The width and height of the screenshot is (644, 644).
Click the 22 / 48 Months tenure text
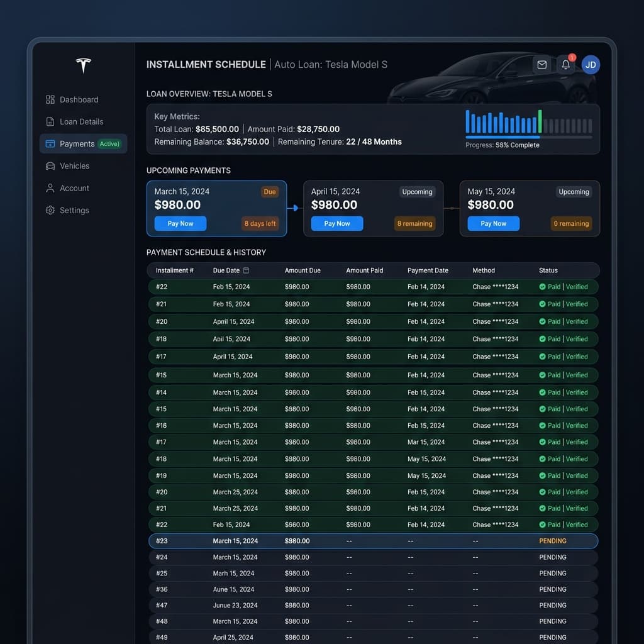coord(374,142)
